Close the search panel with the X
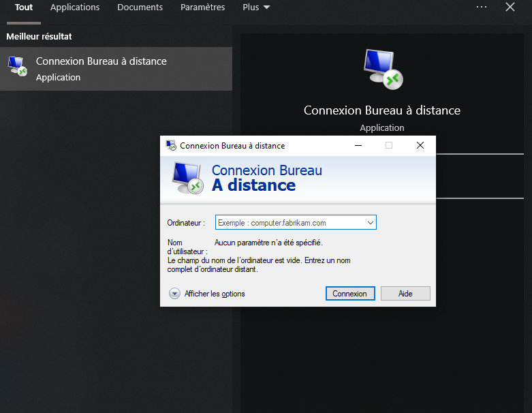This screenshot has width=532, height=413. point(510,7)
